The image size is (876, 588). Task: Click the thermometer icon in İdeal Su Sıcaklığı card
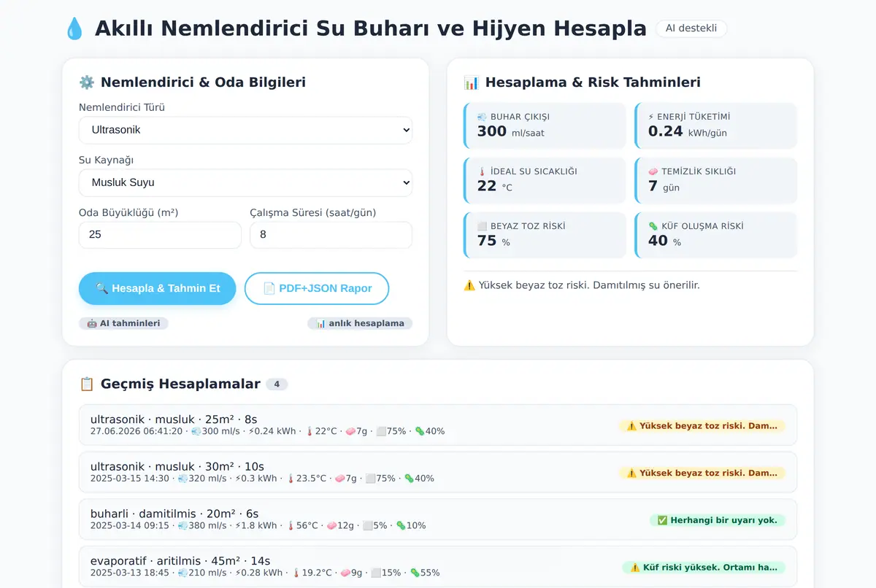point(482,171)
